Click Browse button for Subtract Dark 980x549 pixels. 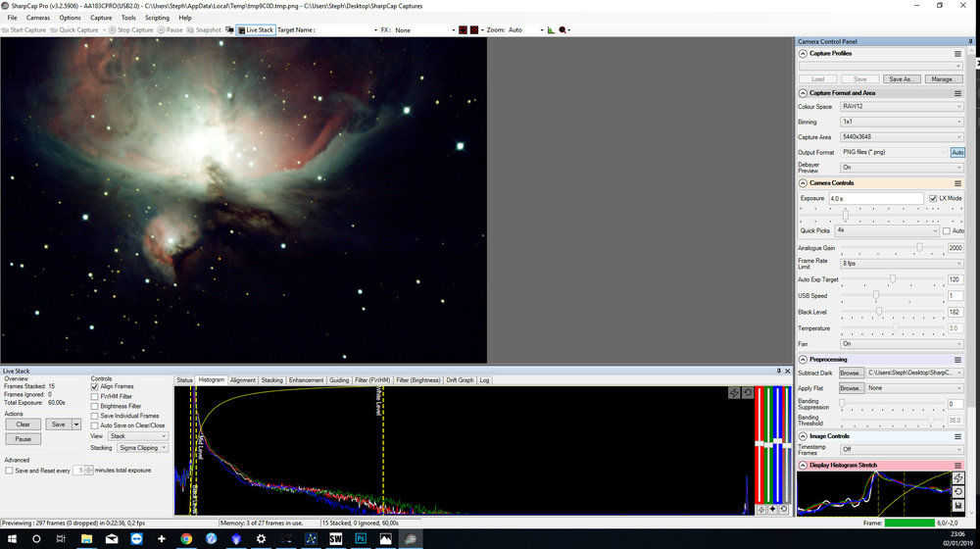[x=851, y=373]
